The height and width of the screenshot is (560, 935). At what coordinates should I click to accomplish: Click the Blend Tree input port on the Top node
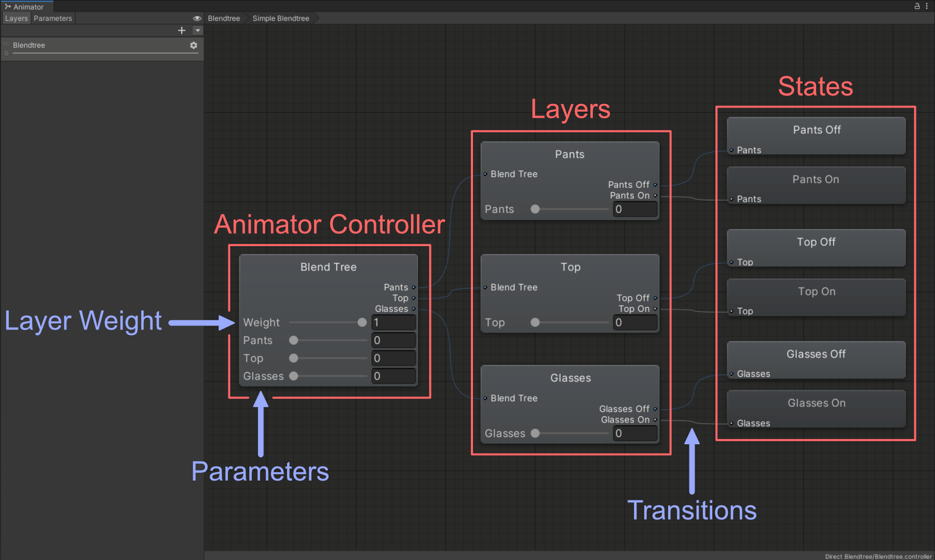tap(485, 287)
